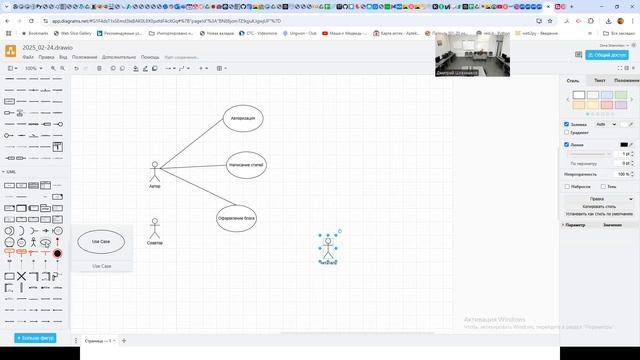Enable the Набросок sketch checkbox
640x360 pixels.
[567, 187]
